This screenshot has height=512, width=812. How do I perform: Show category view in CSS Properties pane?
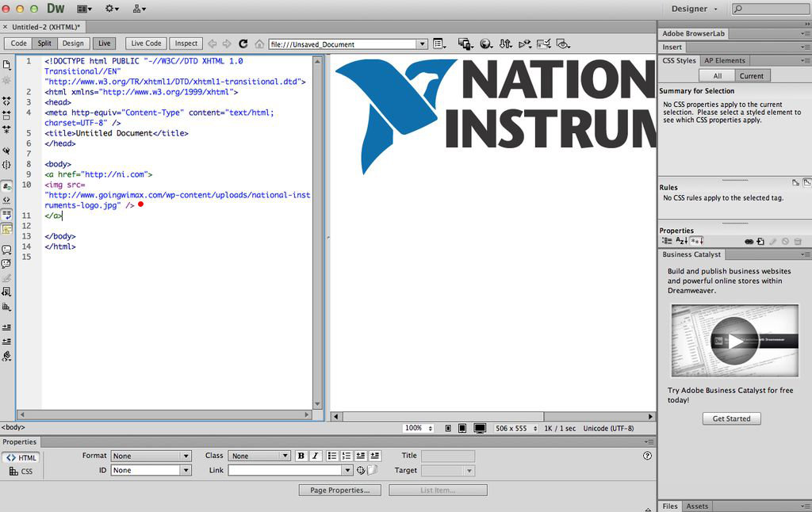pos(667,241)
